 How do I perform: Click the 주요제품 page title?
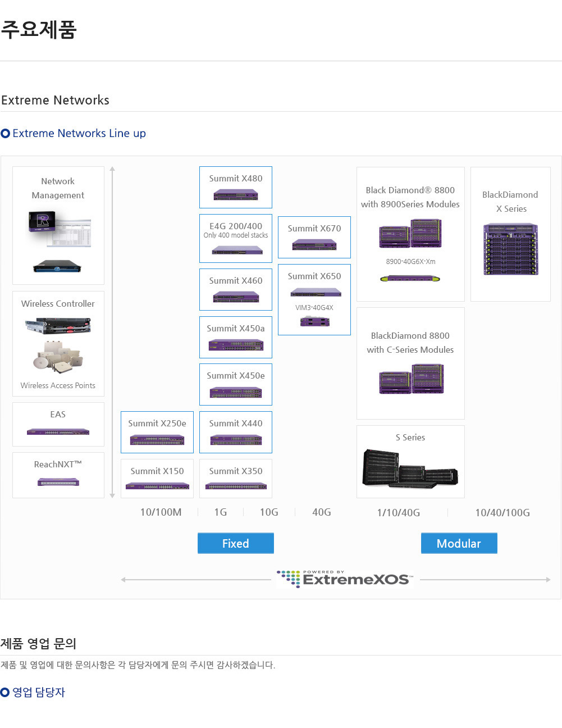39,29
